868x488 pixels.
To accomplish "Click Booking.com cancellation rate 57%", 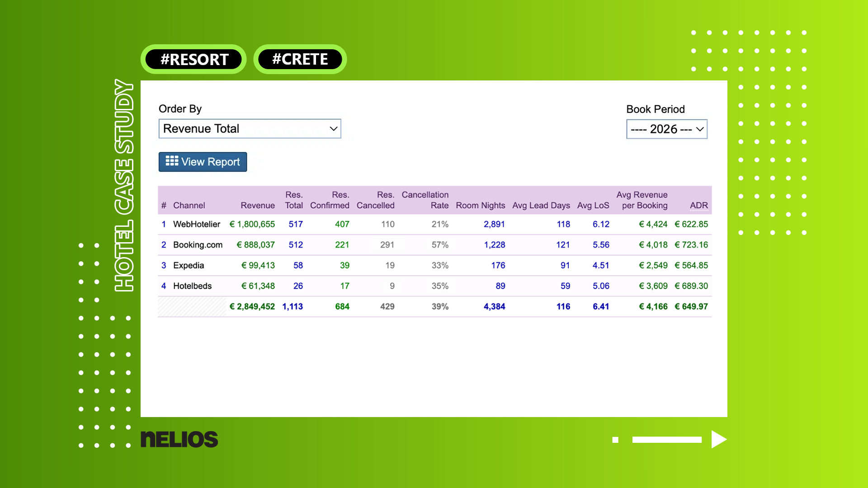I will [440, 245].
